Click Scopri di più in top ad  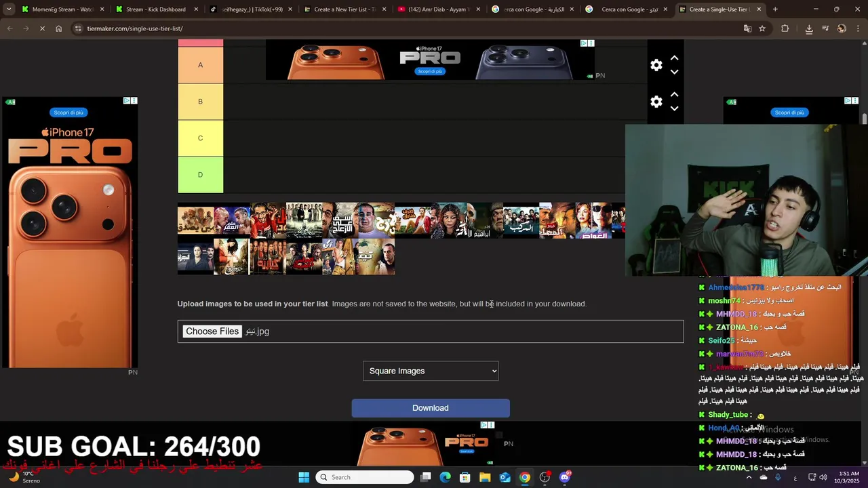pos(430,71)
